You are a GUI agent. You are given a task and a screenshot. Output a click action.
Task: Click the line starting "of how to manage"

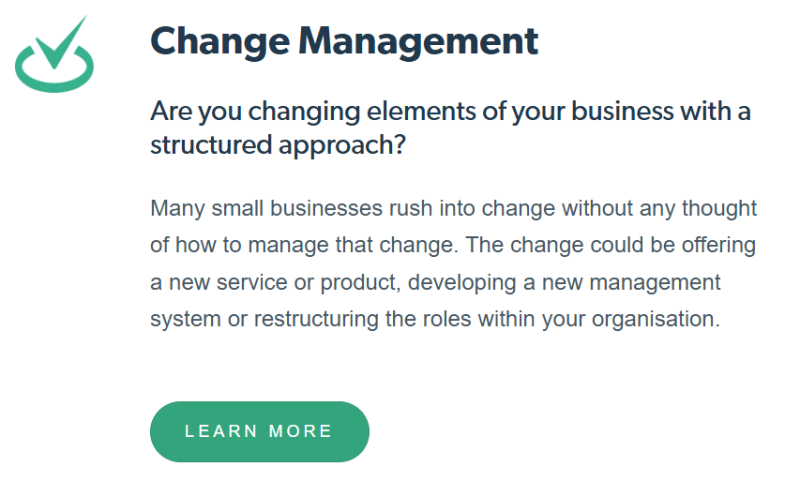(453, 246)
